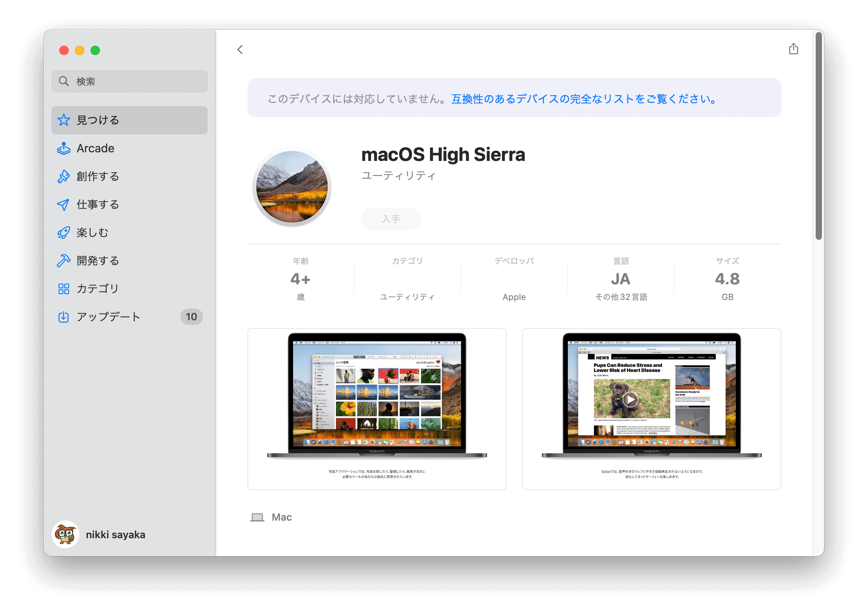This screenshot has width=868, height=614.
Task: Open the Photos app screenshot thumbnail
Action: coord(377,409)
